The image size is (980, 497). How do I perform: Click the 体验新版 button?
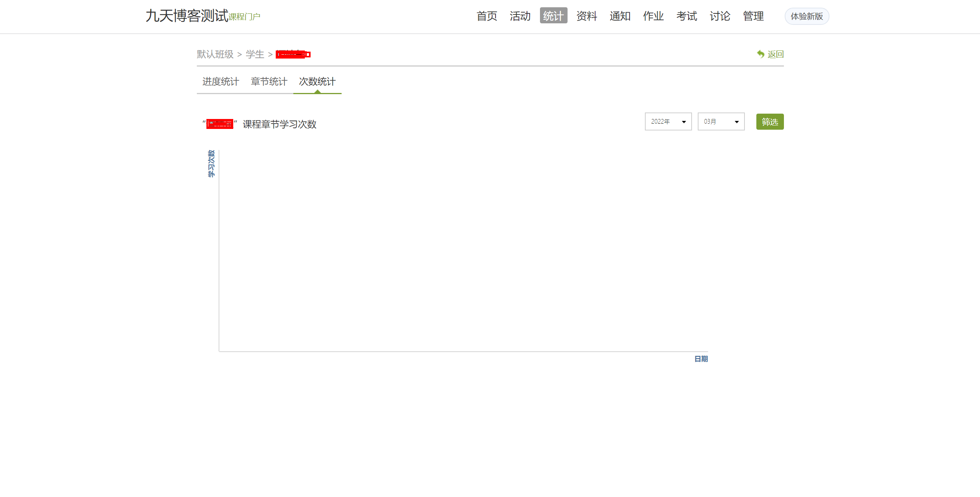(x=806, y=16)
